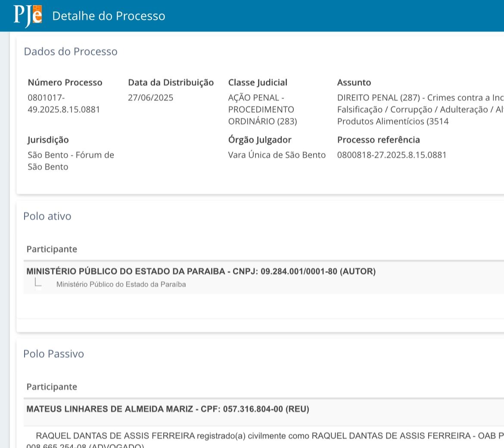Select process number 0801017-49.2025.8.15.0881

[64, 104]
